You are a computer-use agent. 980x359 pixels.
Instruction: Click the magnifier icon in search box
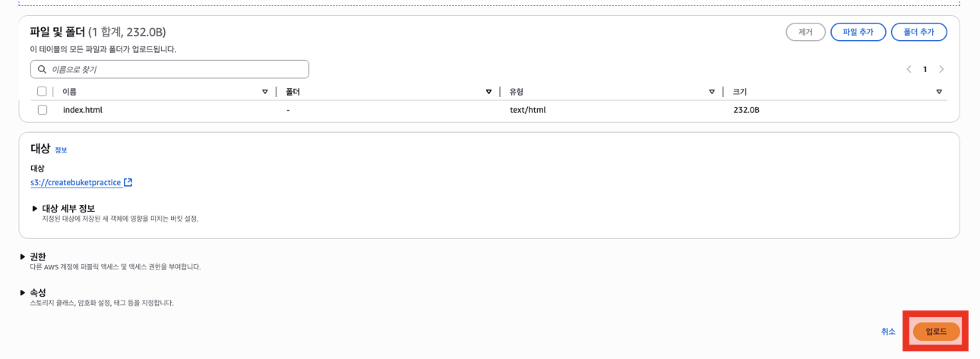[x=43, y=69]
